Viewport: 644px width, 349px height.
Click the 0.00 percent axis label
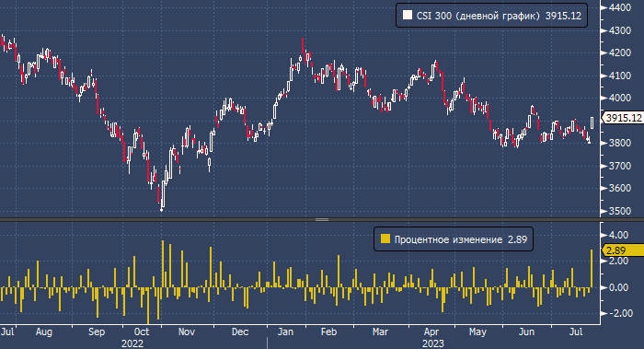(x=619, y=287)
